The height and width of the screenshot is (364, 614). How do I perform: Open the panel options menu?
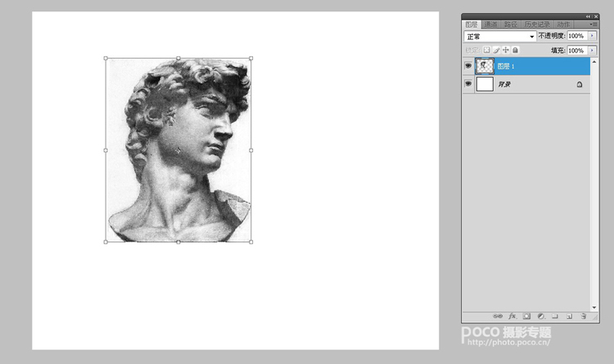[594, 25]
